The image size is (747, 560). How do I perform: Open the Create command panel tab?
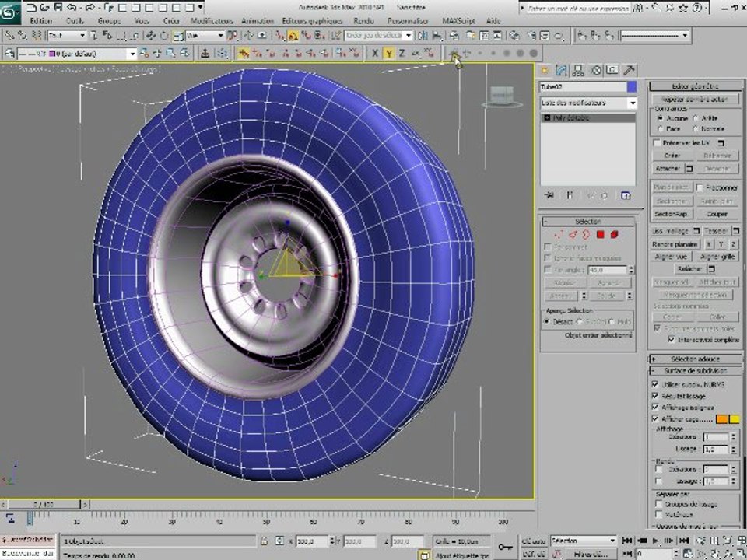[x=545, y=71]
